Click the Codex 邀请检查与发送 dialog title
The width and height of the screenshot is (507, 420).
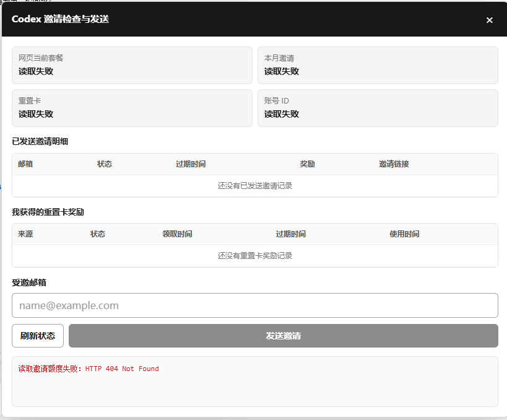pyautogui.click(x=60, y=19)
